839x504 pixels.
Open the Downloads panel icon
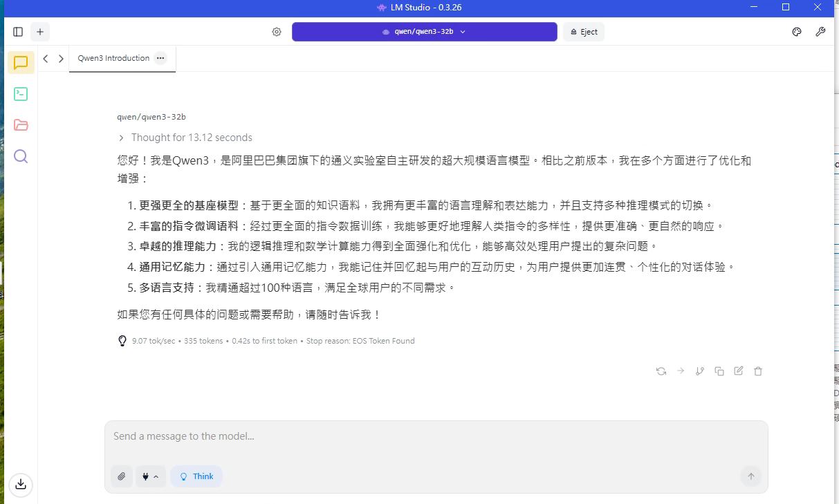click(x=21, y=484)
